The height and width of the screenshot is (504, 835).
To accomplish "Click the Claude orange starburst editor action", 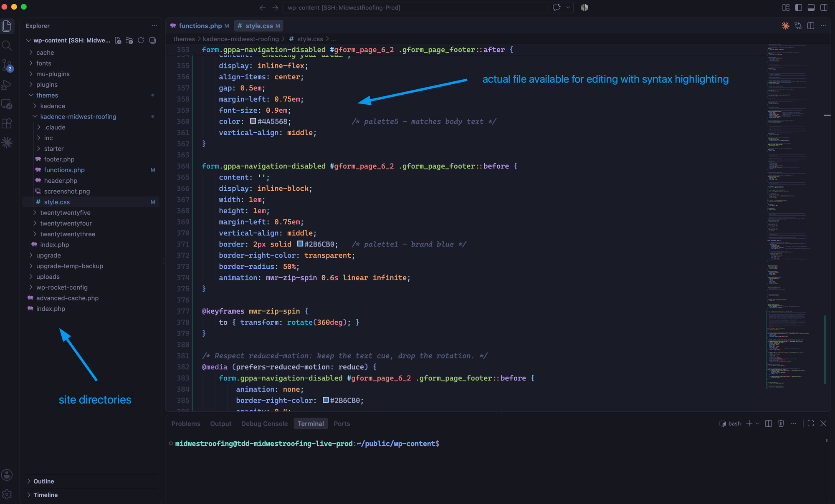I will pyautogui.click(x=785, y=26).
